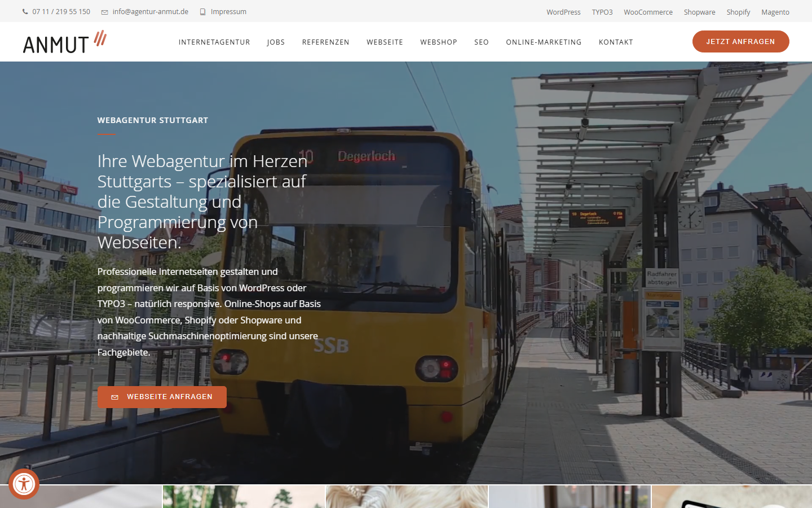The height and width of the screenshot is (508, 812).
Task: Open the accessibility widget icon
Action: [24, 484]
